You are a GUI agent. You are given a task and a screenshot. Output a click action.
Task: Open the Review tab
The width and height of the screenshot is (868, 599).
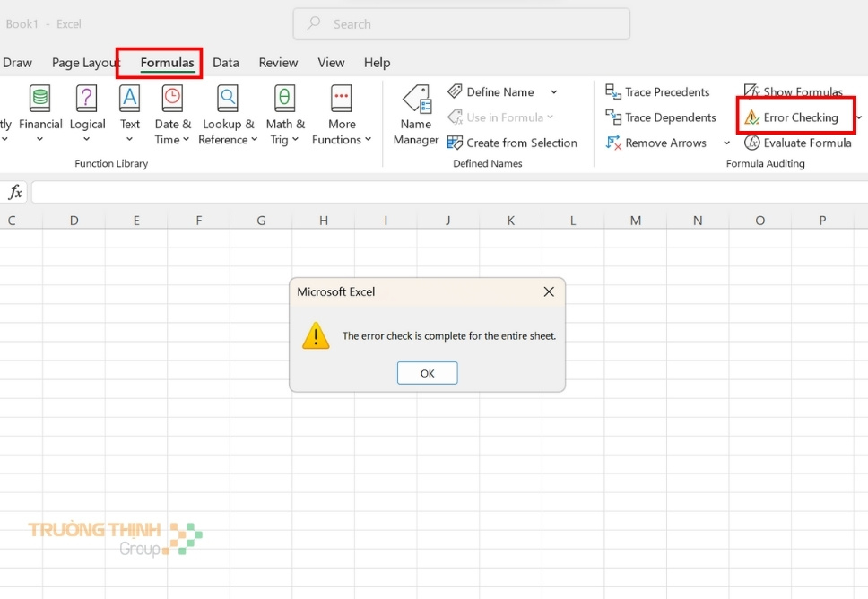pyautogui.click(x=278, y=63)
